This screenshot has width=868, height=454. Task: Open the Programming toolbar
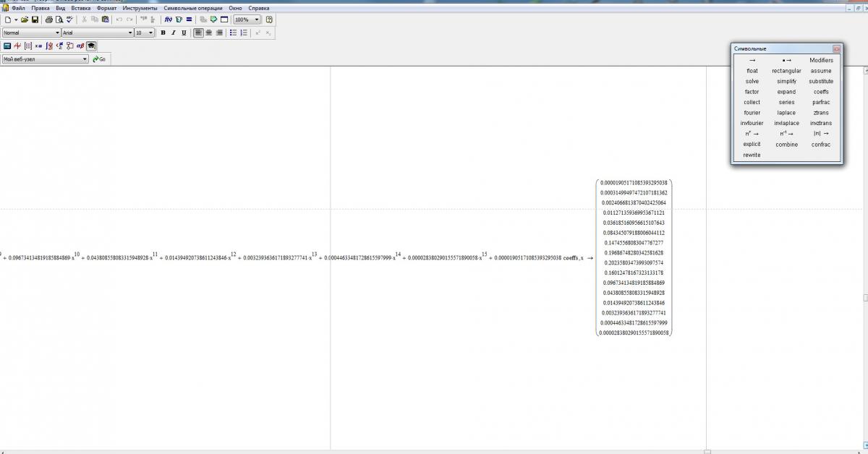pos(69,46)
